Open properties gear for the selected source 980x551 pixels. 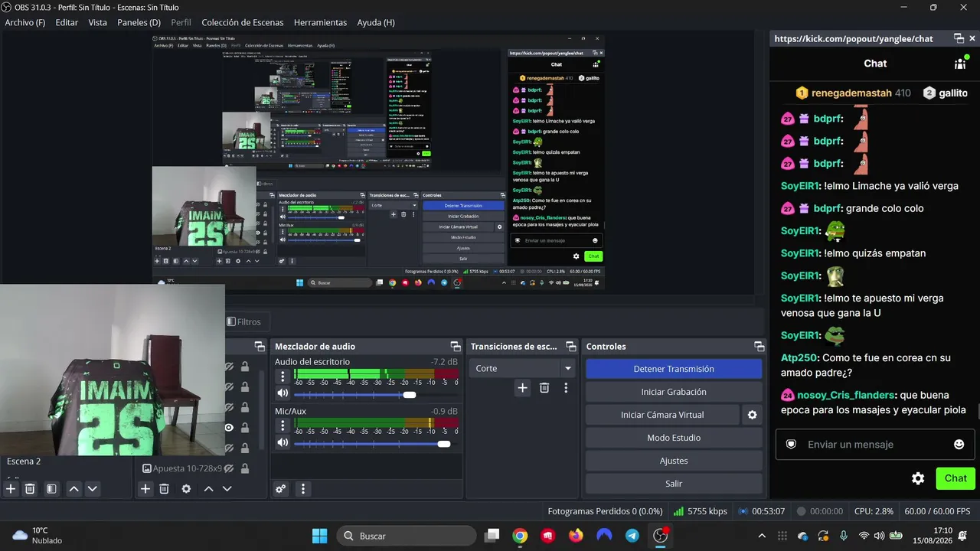(186, 489)
